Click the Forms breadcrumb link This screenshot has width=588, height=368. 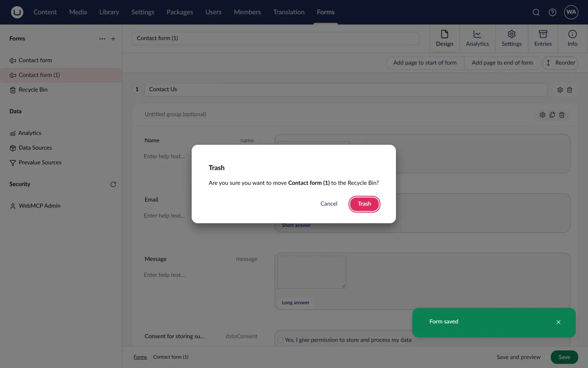point(140,357)
